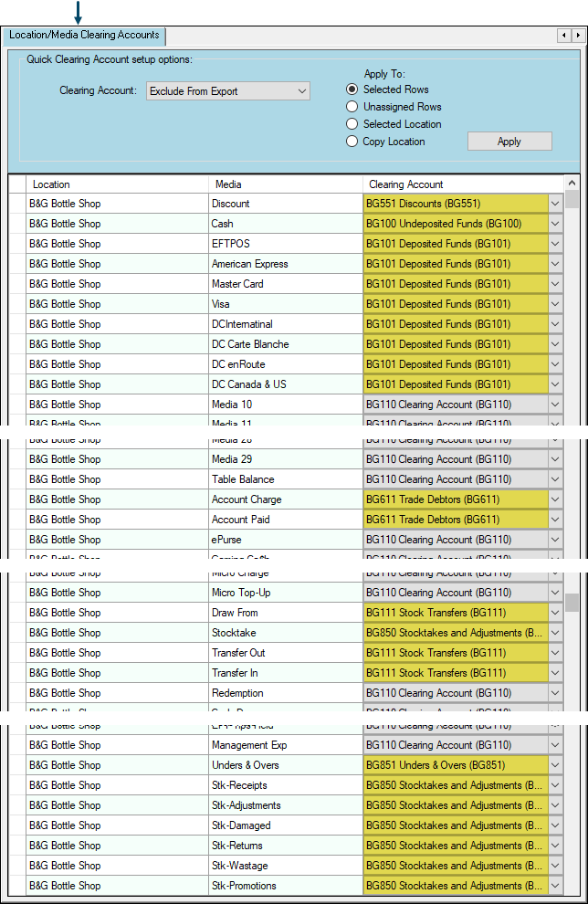588x904 pixels.
Task: Expand clearing account dropdown for Stk-Promotions row
Action: [x=555, y=886]
